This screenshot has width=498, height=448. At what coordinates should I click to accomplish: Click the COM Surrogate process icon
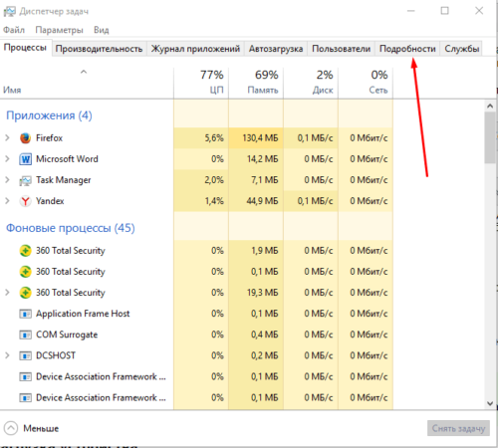click(25, 335)
